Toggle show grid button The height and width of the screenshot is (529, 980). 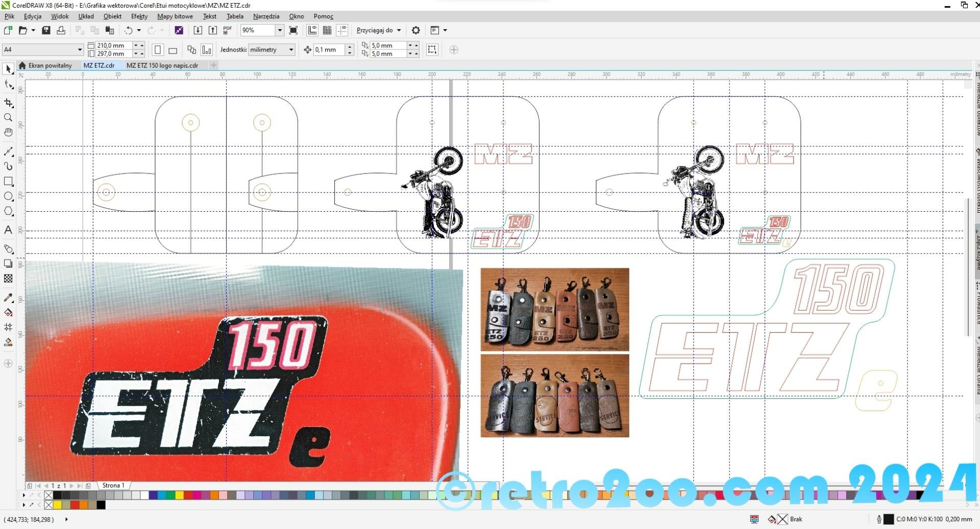pos(327,31)
